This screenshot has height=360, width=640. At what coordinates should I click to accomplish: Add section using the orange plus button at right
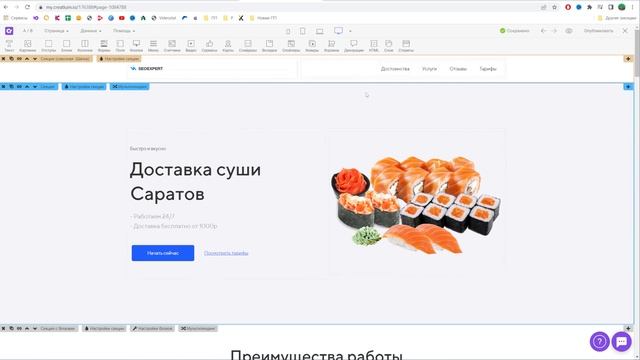point(628,59)
